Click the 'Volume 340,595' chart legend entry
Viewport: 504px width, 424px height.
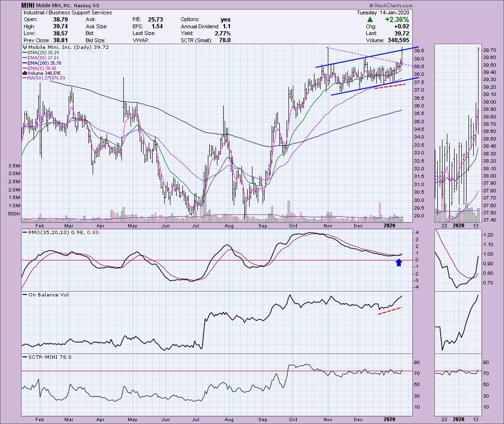(x=41, y=73)
